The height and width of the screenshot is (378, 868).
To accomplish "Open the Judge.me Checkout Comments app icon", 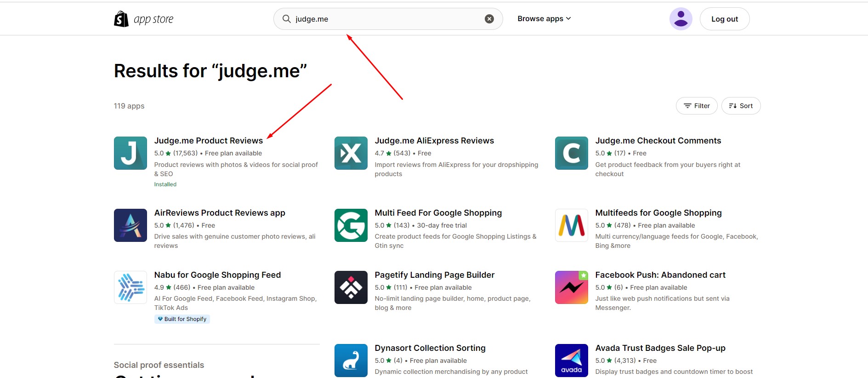I will coord(572,153).
